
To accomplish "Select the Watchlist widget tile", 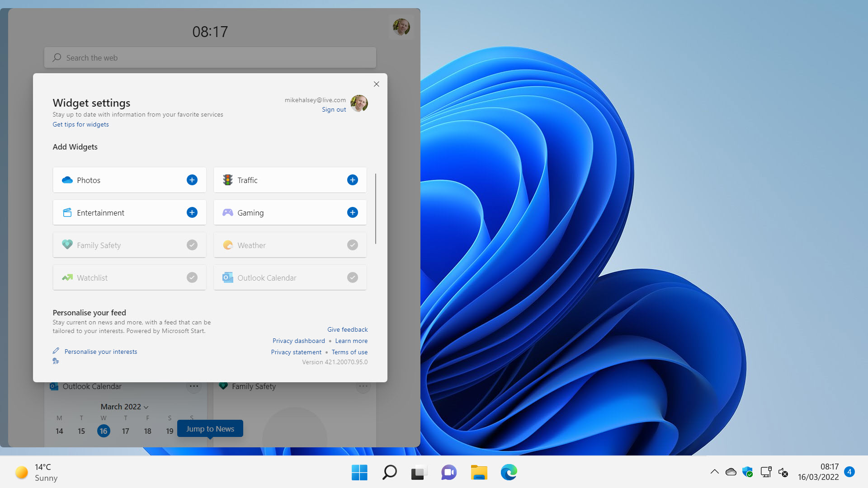I will [x=129, y=277].
